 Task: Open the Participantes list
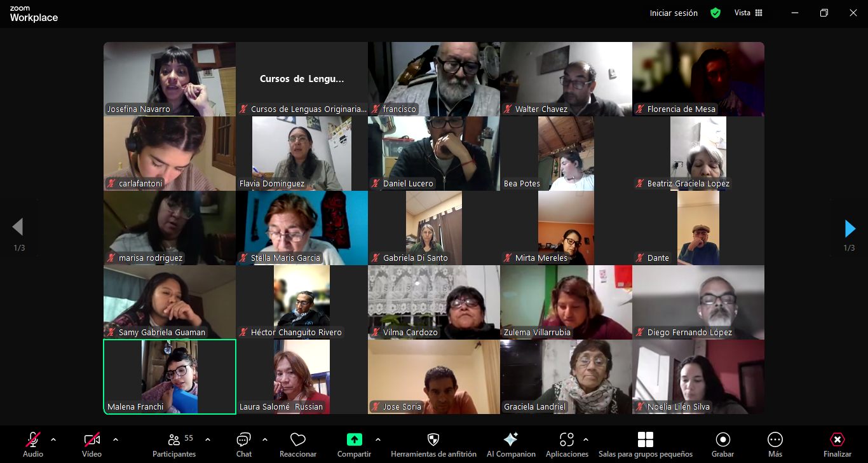click(x=174, y=439)
